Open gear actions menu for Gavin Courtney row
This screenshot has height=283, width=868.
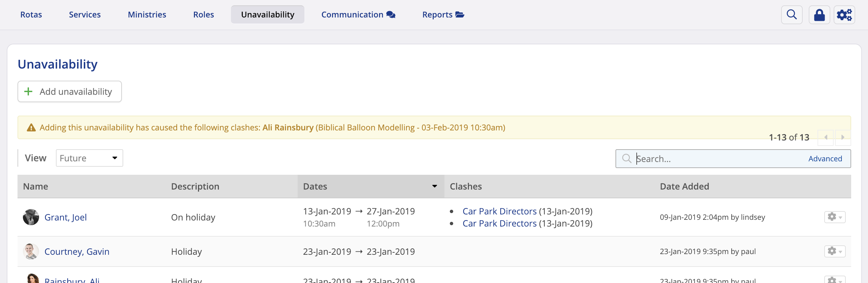coord(835,251)
